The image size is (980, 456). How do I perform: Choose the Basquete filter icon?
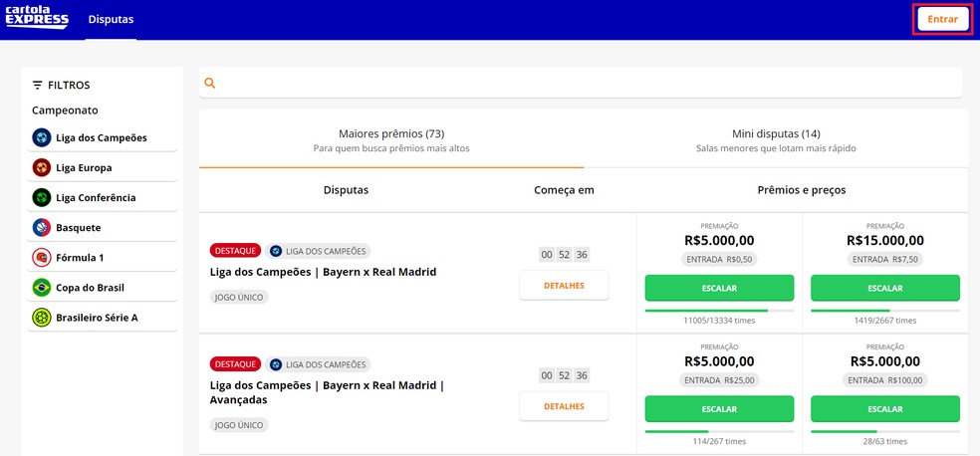click(42, 227)
